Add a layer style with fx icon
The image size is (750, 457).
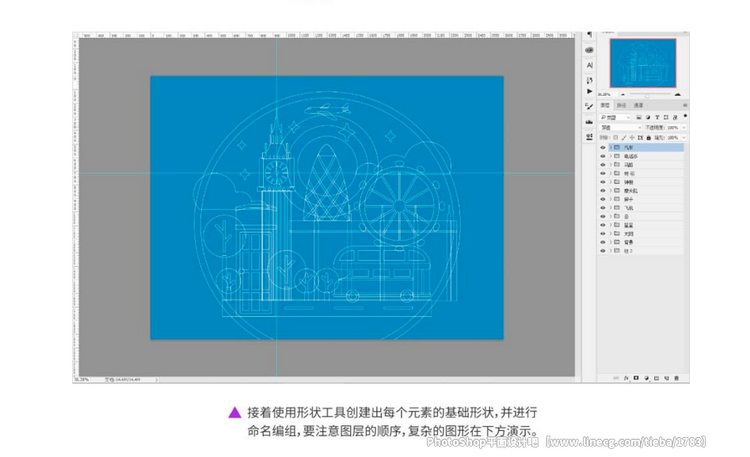coord(626,378)
